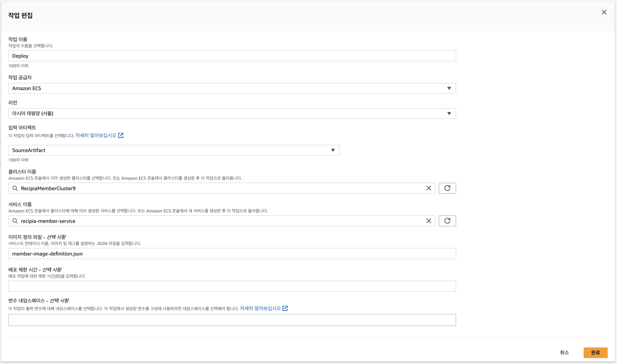
Task: Click search icon in service name field
Action: click(15, 221)
